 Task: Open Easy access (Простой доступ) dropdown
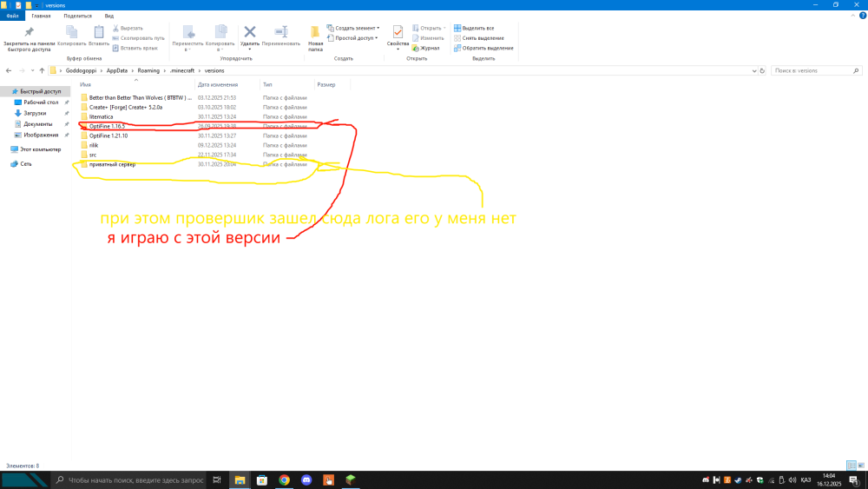tap(352, 37)
